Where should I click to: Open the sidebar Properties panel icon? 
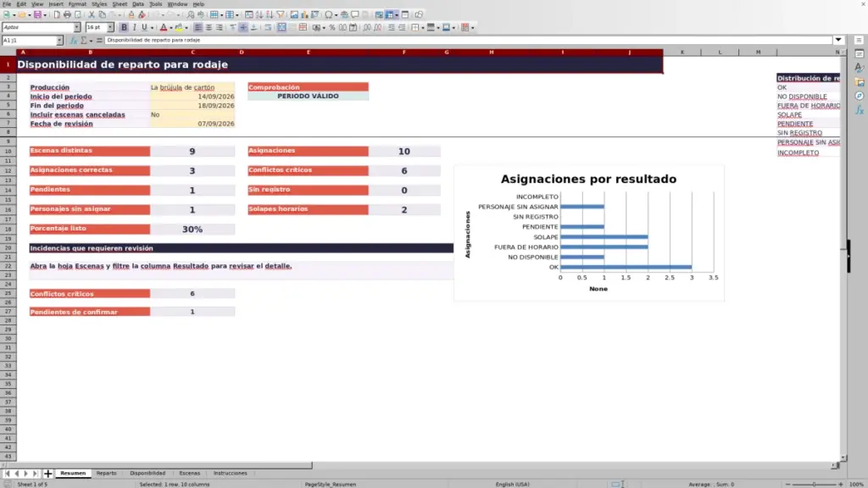pos(860,53)
